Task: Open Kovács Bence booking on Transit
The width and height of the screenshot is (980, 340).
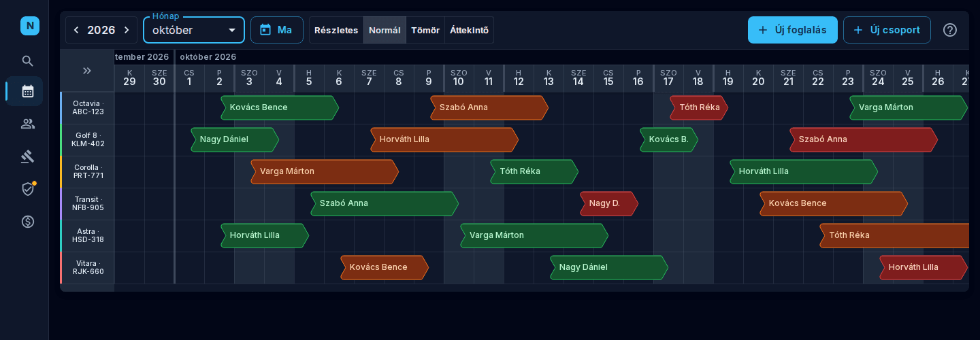Action: 834,203
